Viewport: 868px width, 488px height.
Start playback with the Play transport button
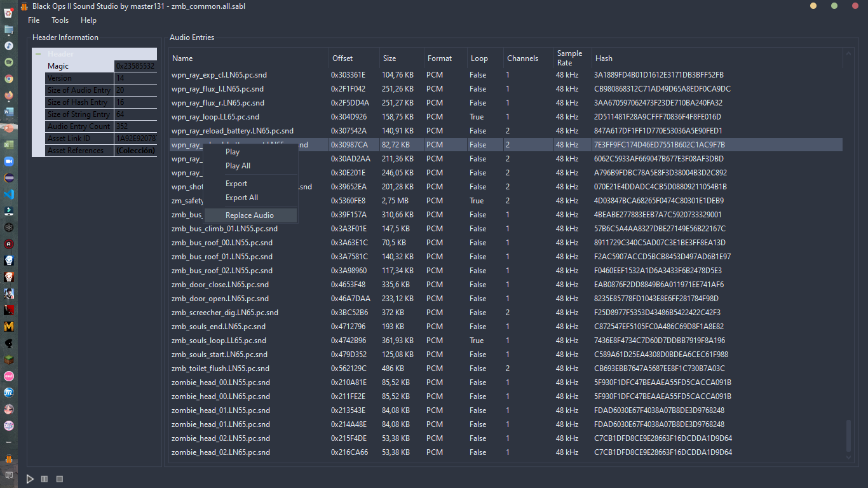[30, 478]
